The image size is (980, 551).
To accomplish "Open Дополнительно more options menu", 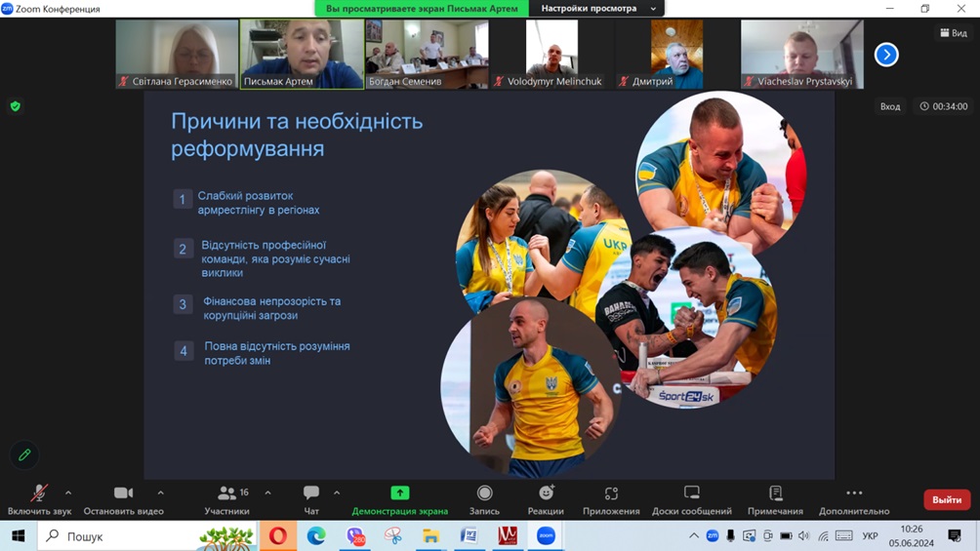I will (854, 498).
